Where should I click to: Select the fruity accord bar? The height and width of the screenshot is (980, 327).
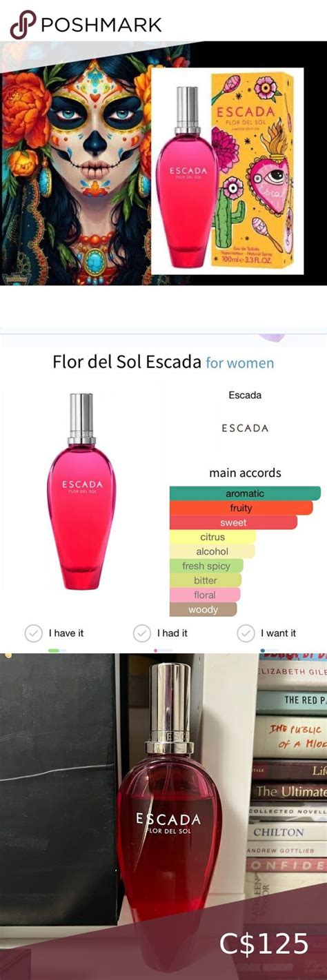241,508
